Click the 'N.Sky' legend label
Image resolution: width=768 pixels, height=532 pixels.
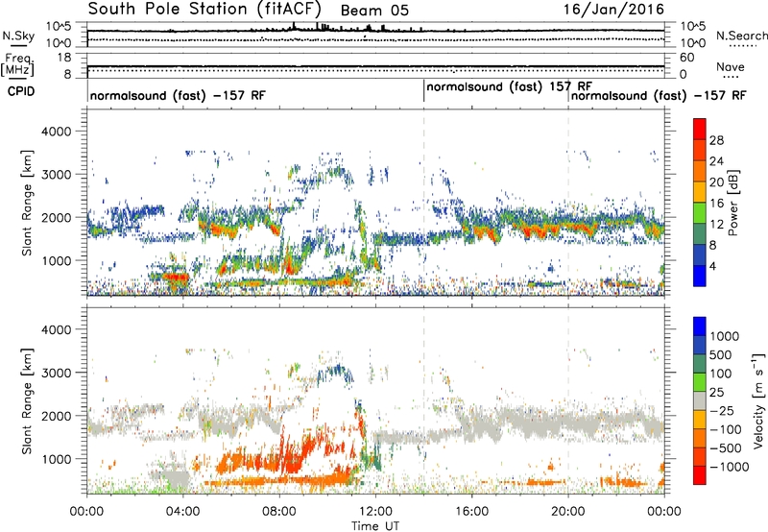click(18, 36)
